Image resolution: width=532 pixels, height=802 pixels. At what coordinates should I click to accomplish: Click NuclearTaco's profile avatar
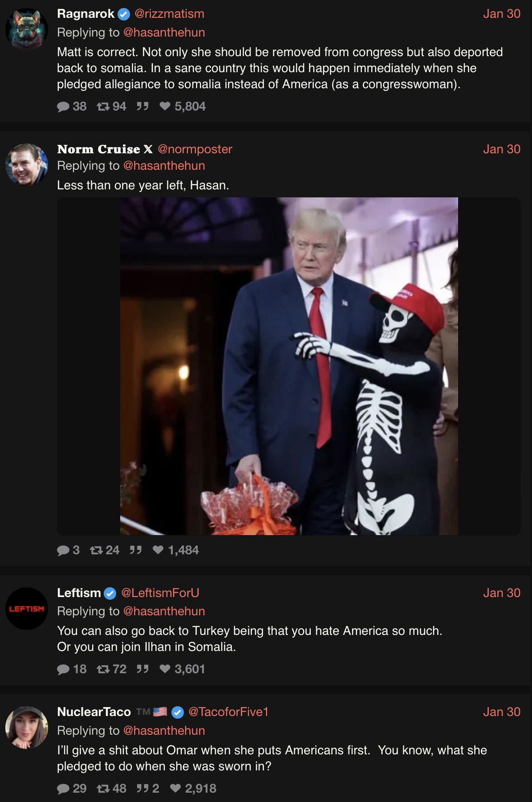27,728
